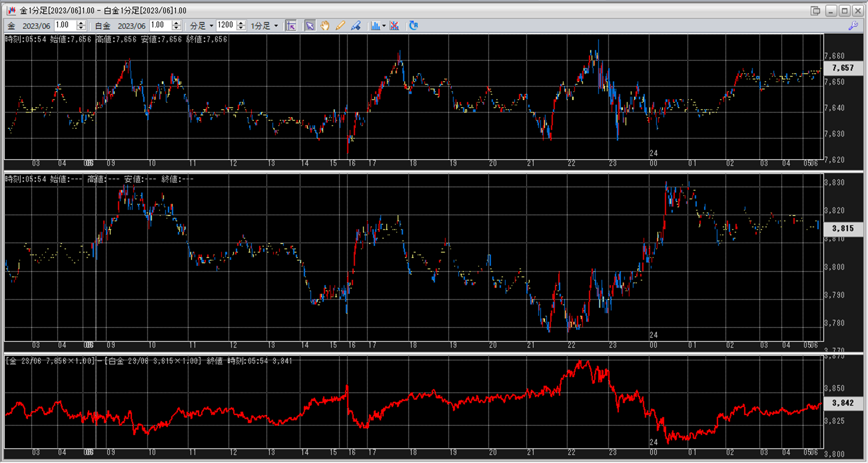This screenshot has height=463, width=868.
Task: Click the 白金 2023/06 contract label
Action: pos(131,26)
